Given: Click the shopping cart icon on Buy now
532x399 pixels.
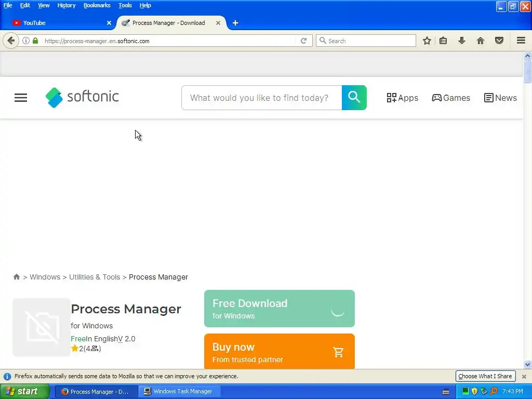Looking at the screenshot, I should click(338, 352).
